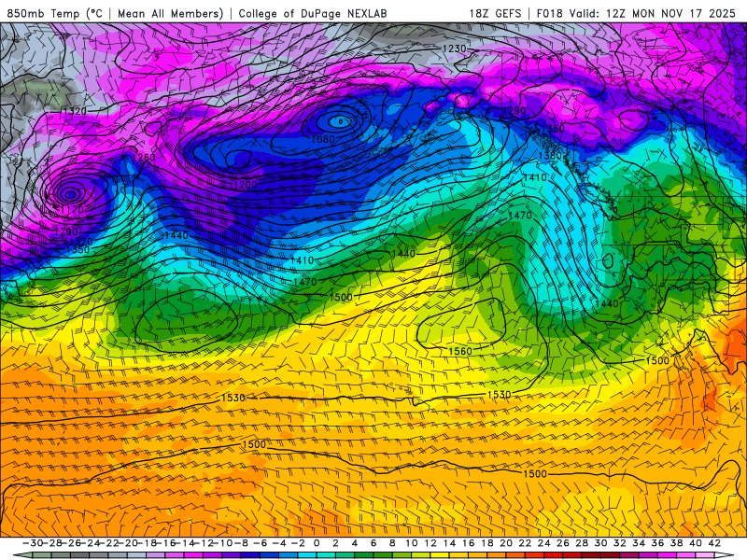
Task: Click the 22 value on the color scale
Action: click(526, 543)
